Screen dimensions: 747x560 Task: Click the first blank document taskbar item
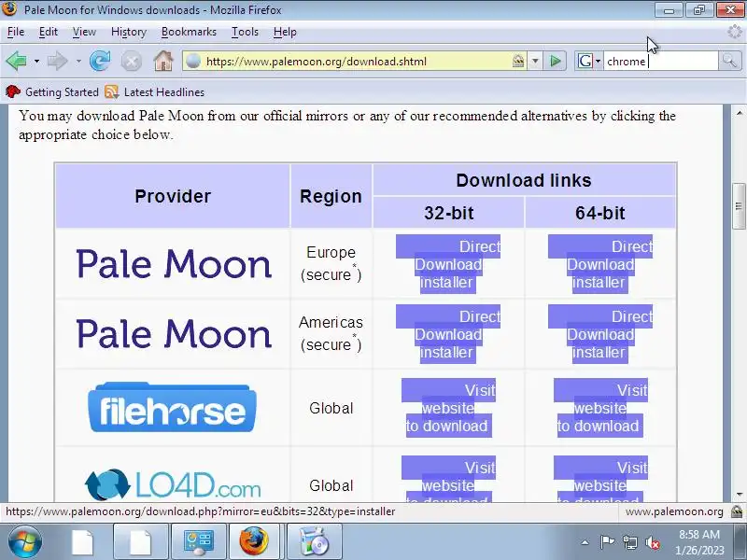coord(82,541)
